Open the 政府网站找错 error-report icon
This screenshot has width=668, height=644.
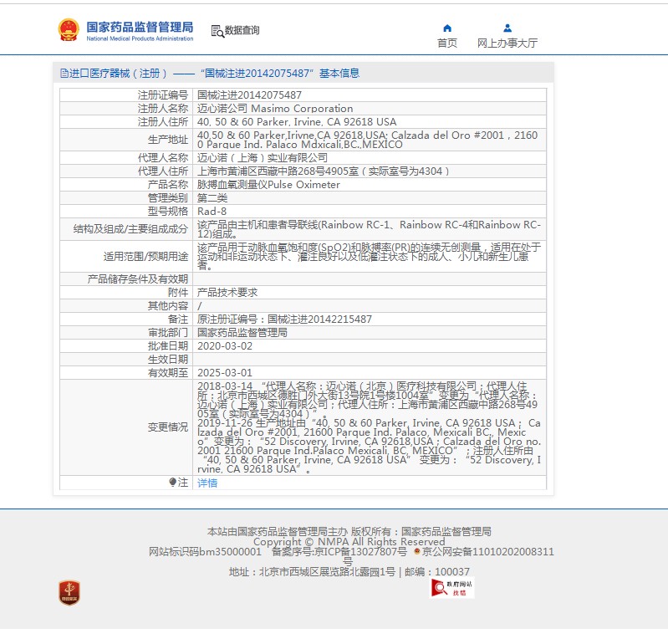tap(451, 588)
